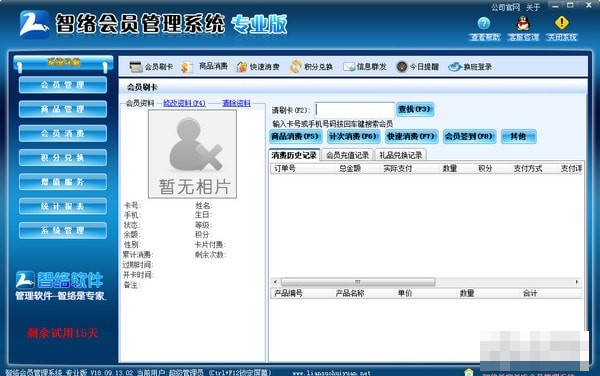Click 产品编号 column header
This screenshot has width=600, height=376.
click(289, 293)
